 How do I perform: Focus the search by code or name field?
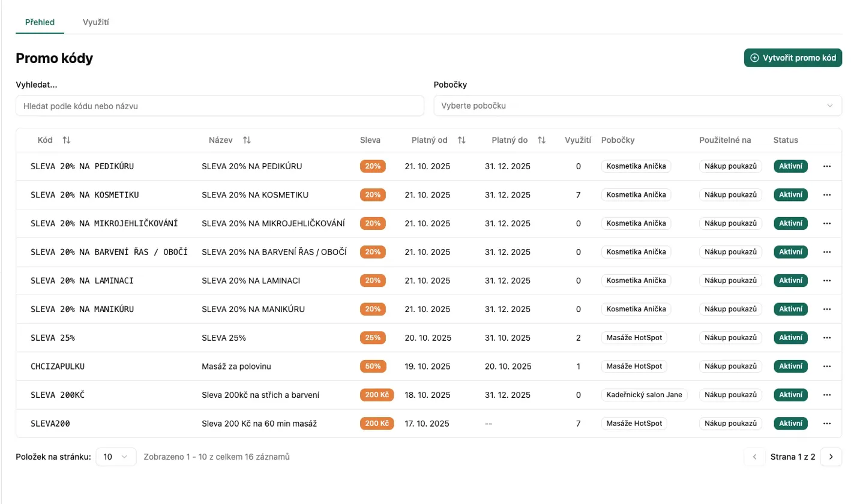[220, 106]
